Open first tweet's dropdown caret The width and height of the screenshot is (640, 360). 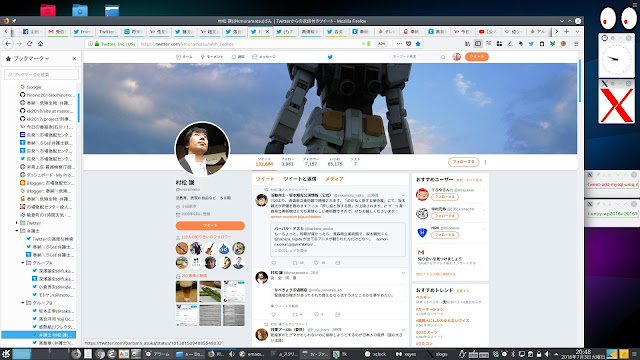point(403,196)
